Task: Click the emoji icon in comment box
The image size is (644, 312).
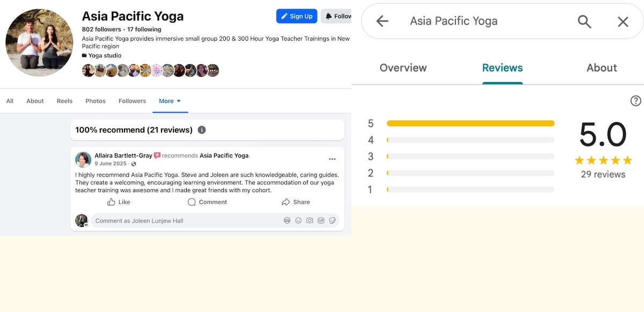Action: click(x=298, y=220)
